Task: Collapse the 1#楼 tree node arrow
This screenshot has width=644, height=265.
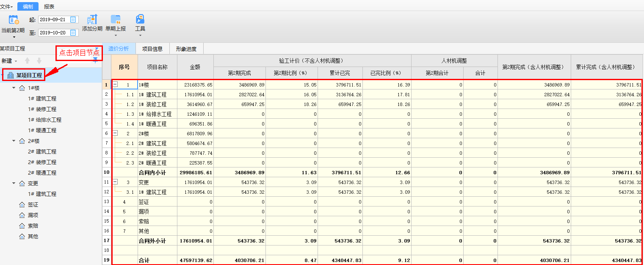Action: click(14, 88)
